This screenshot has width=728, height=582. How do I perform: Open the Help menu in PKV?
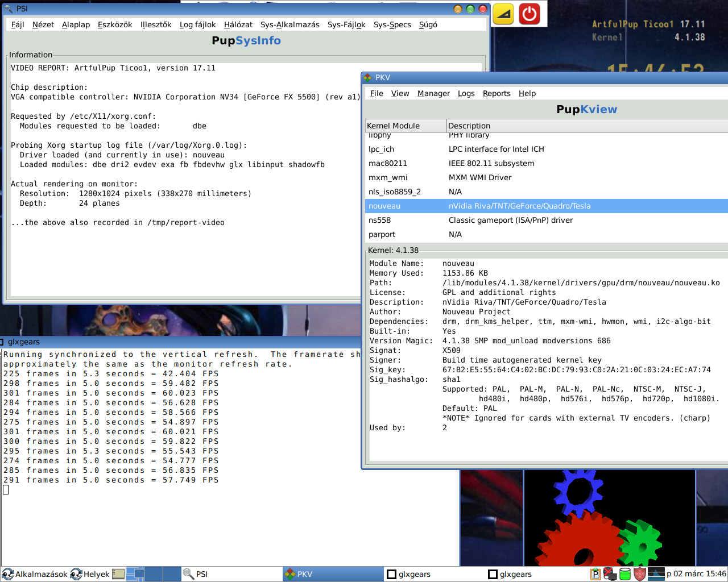point(527,93)
